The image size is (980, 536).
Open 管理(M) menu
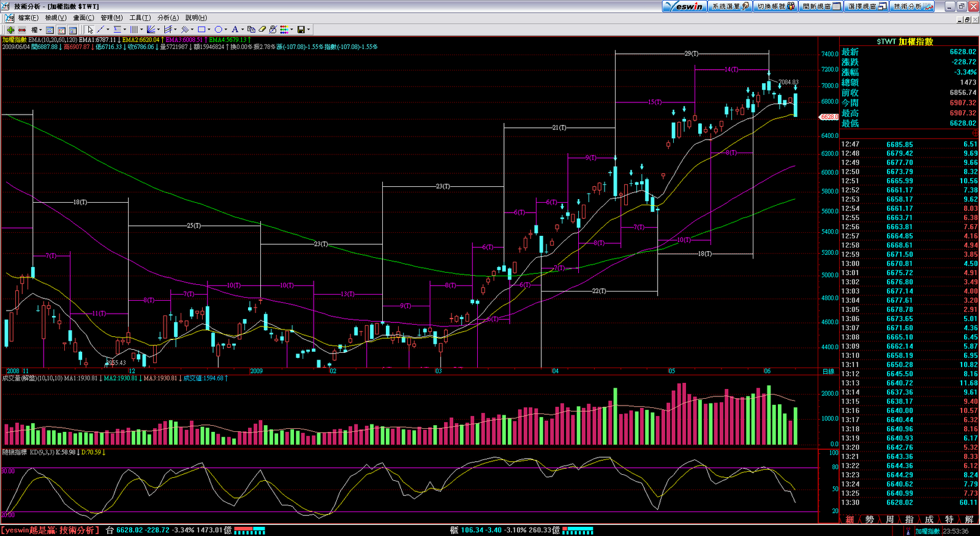click(111, 18)
